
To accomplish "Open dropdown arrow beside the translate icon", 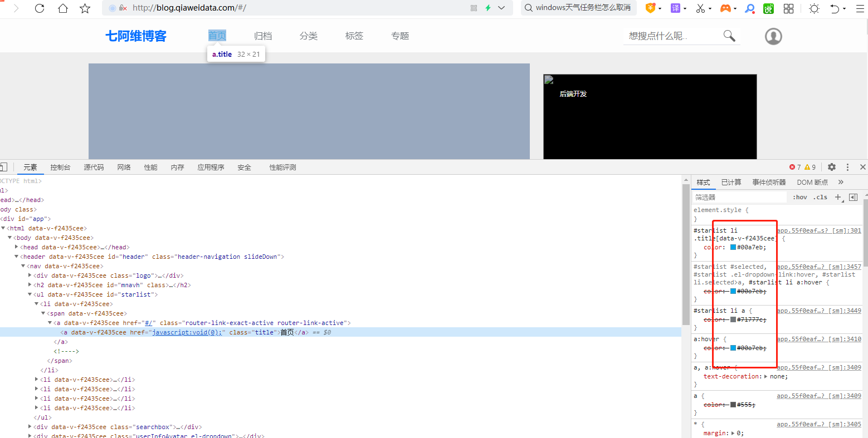I will (685, 8).
